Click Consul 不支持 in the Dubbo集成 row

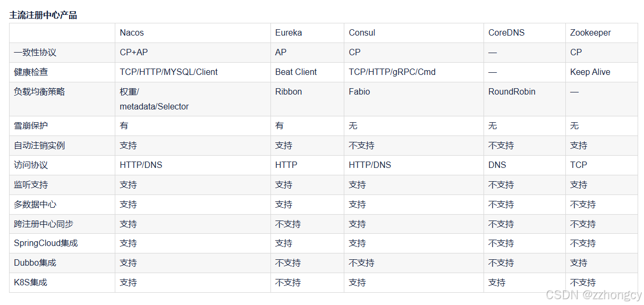coord(361,263)
